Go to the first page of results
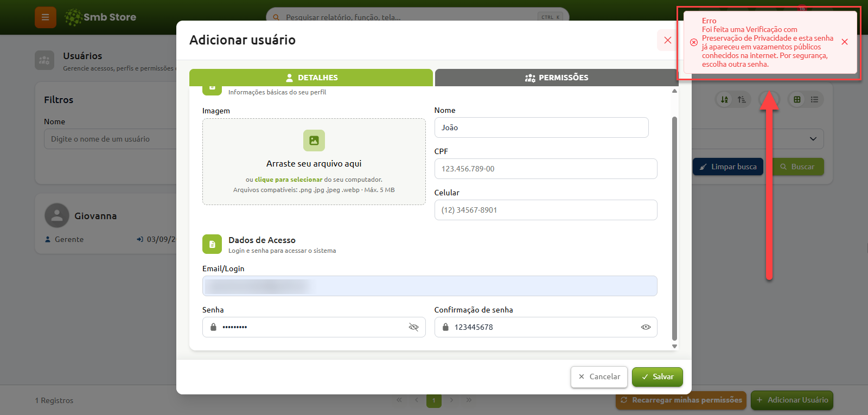The image size is (868, 415). click(x=399, y=400)
